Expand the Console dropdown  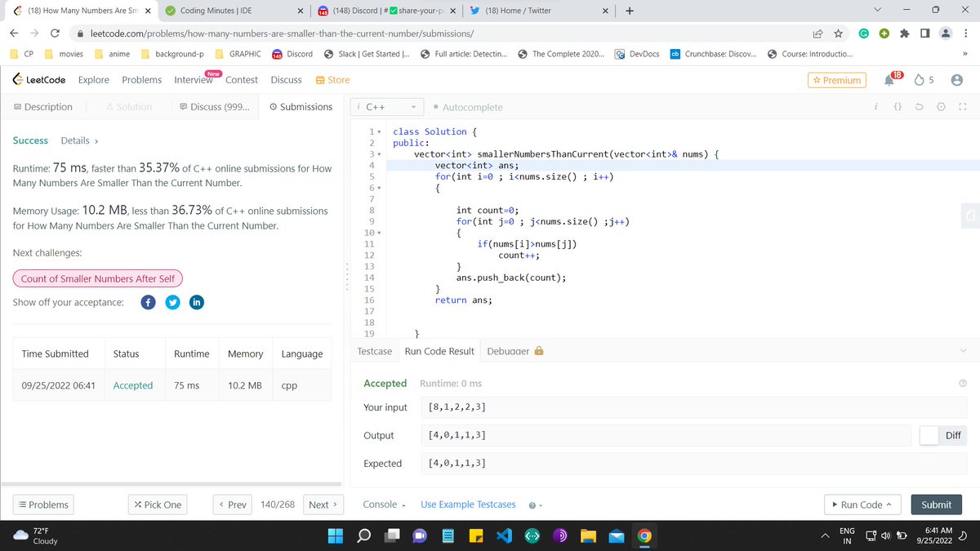coord(385,504)
